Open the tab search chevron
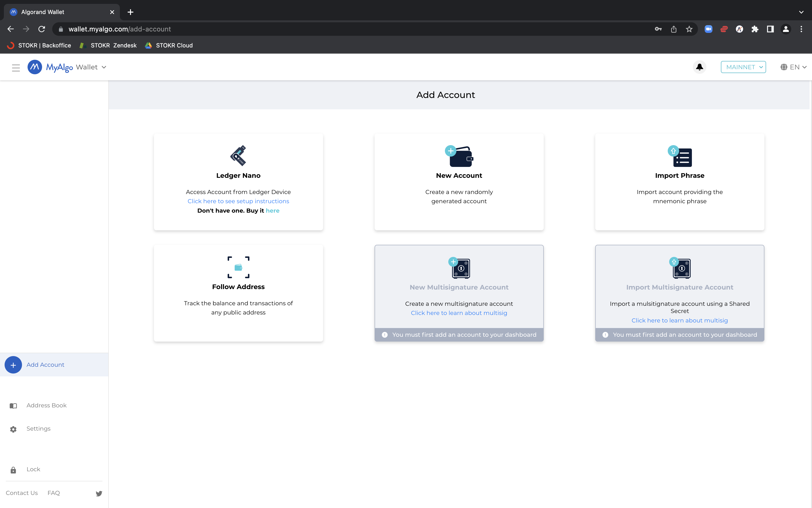Image resolution: width=812 pixels, height=508 pixels. 801,12
